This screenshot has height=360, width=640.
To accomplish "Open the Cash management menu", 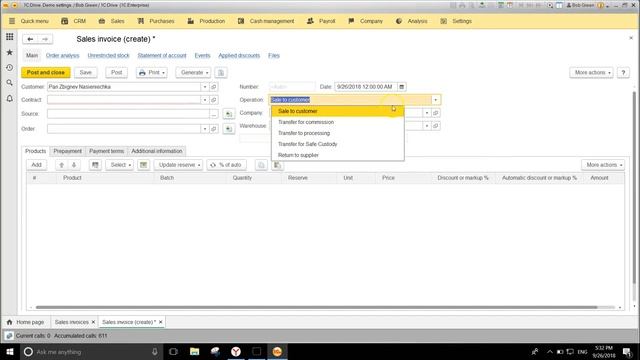I will click(266, 21).
